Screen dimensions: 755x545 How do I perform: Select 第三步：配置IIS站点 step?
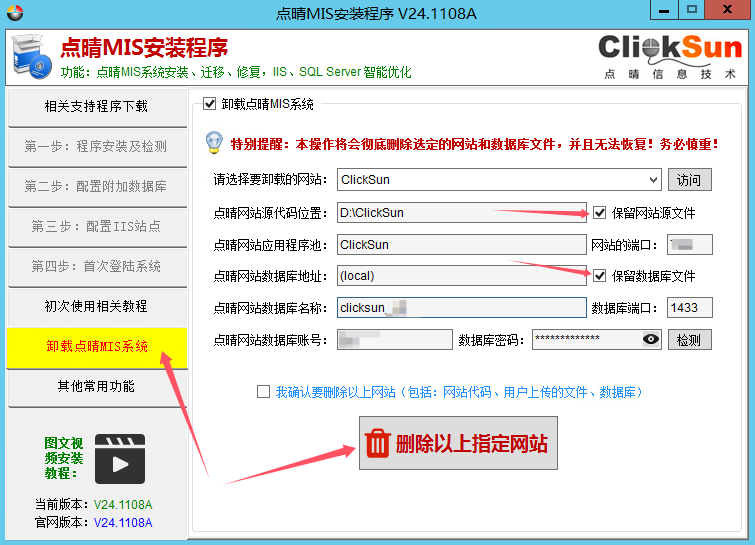pyautogui.click(x=97, y=226)
